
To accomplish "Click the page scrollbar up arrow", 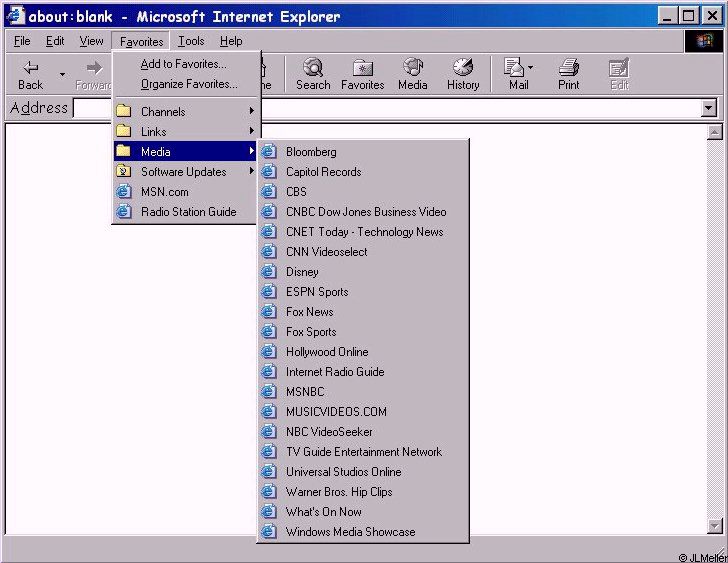I will 714,133.
